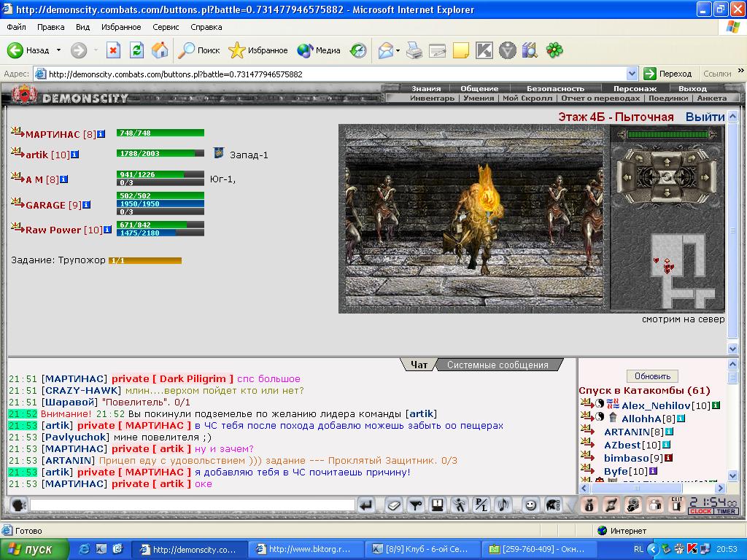
Task: Send chat message with the enter arrow icon
Action: pyautogui.click(x=366, y=505)
